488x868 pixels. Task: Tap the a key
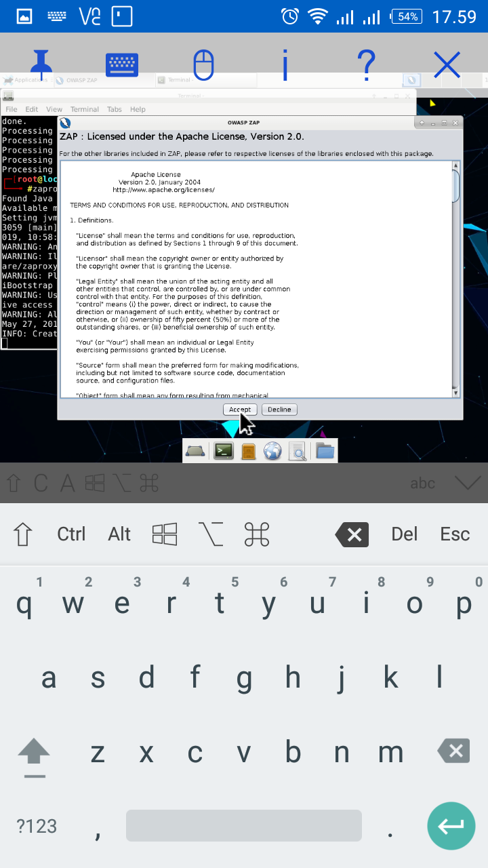pos(49,677)
